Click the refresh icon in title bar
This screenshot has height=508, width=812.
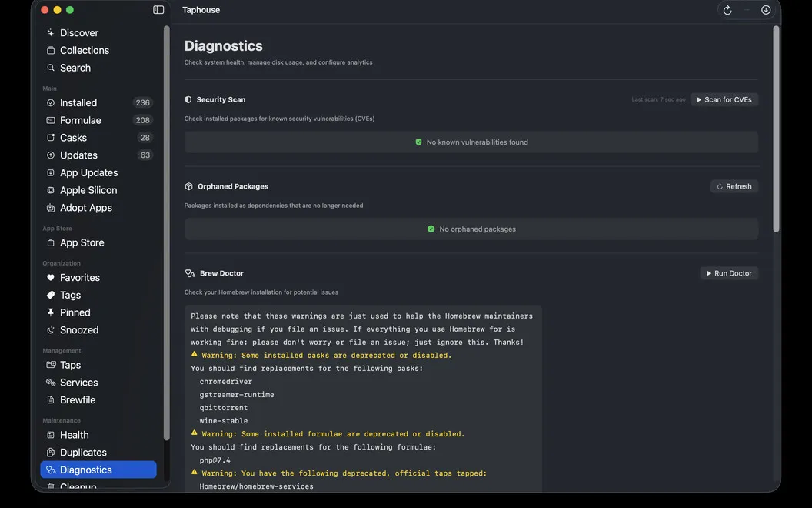tap(727, 10)
